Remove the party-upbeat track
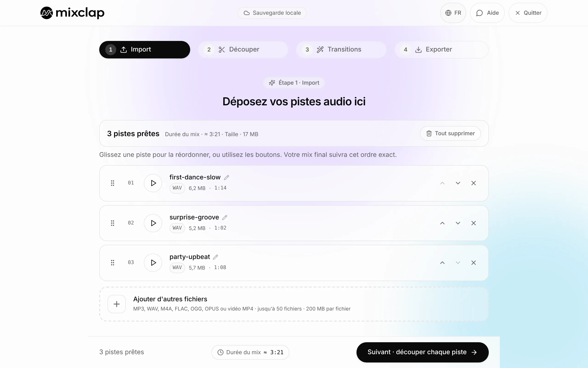 tap(474, 263)
